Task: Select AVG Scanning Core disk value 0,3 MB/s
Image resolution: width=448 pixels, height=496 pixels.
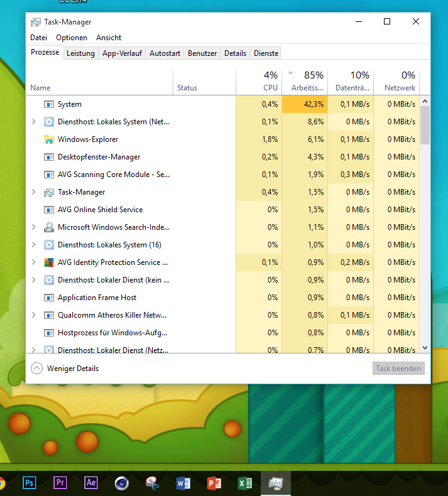Action: (x=351, y=175)
